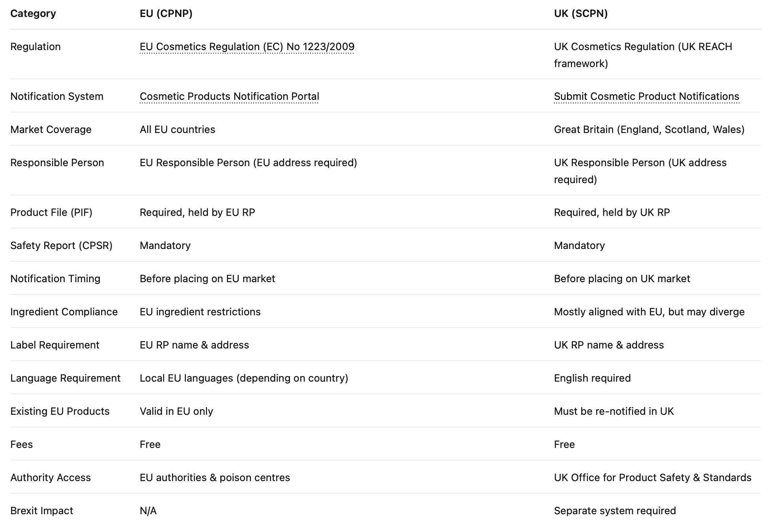Open the Cosmetic Products Notification Portal link
This screenshot has height=532, width=771.
click(229, 96)
